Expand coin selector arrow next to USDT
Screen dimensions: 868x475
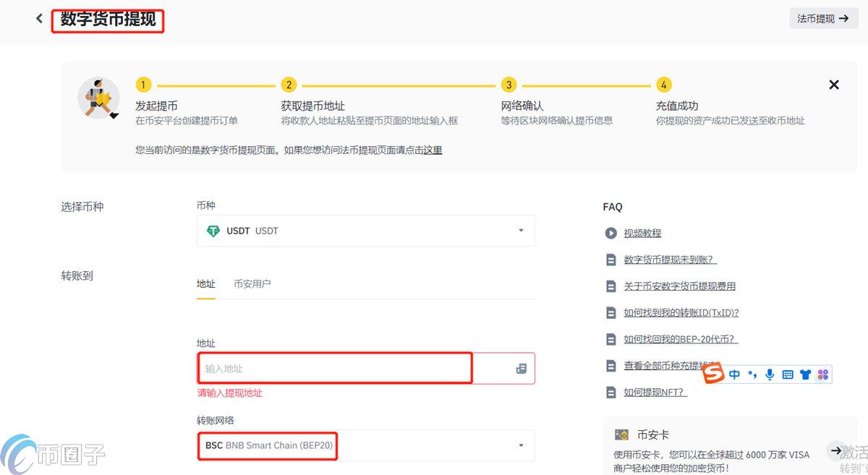[x=521, y=231]
